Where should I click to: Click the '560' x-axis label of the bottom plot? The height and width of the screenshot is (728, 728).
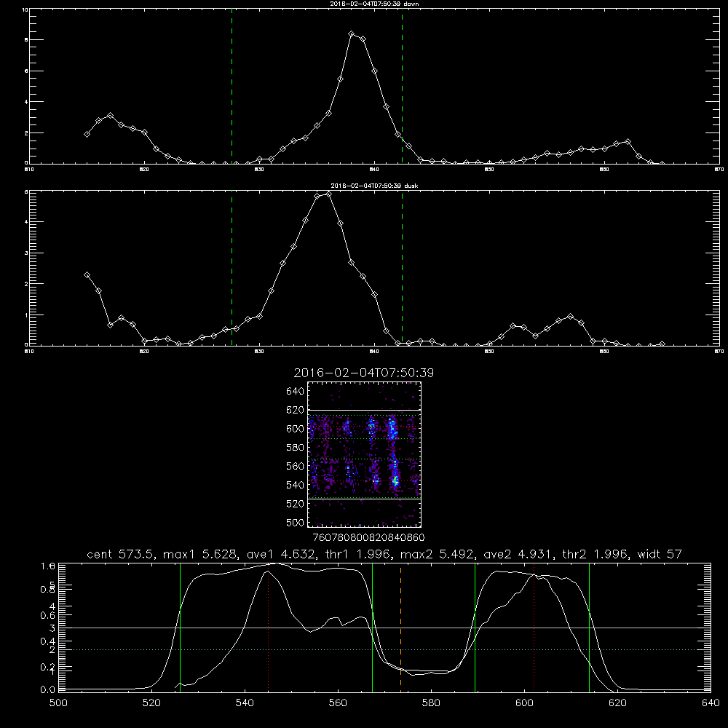pyautogui.click(x=338, y=703)
